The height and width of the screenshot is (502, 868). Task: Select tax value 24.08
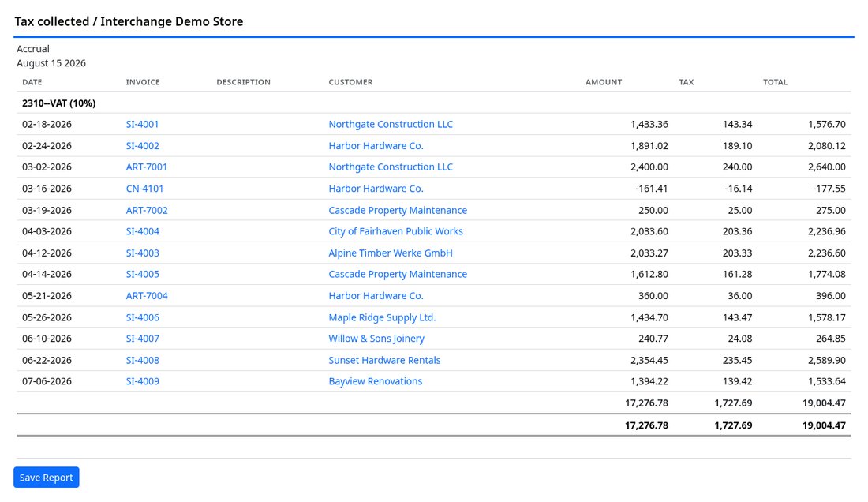point(740,338)
